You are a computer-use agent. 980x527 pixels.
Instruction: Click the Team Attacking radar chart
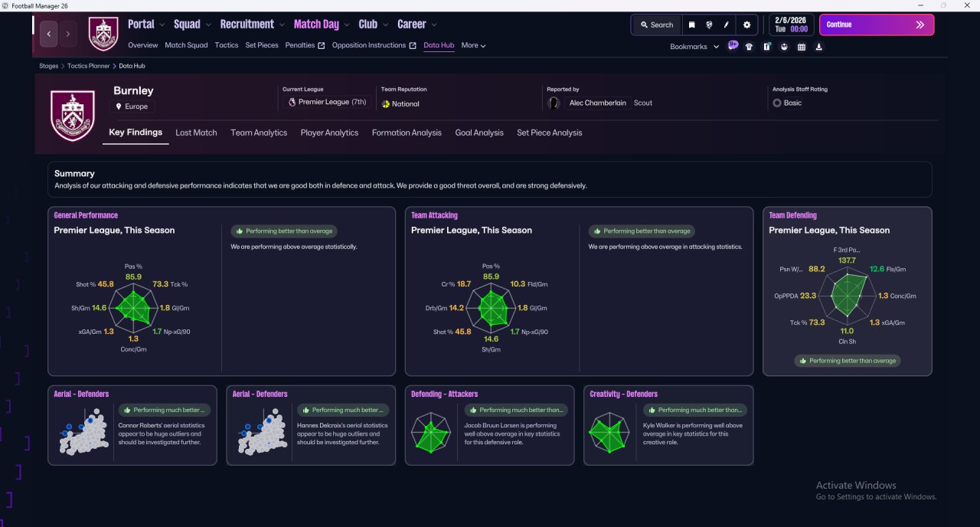tap(491, 308)
